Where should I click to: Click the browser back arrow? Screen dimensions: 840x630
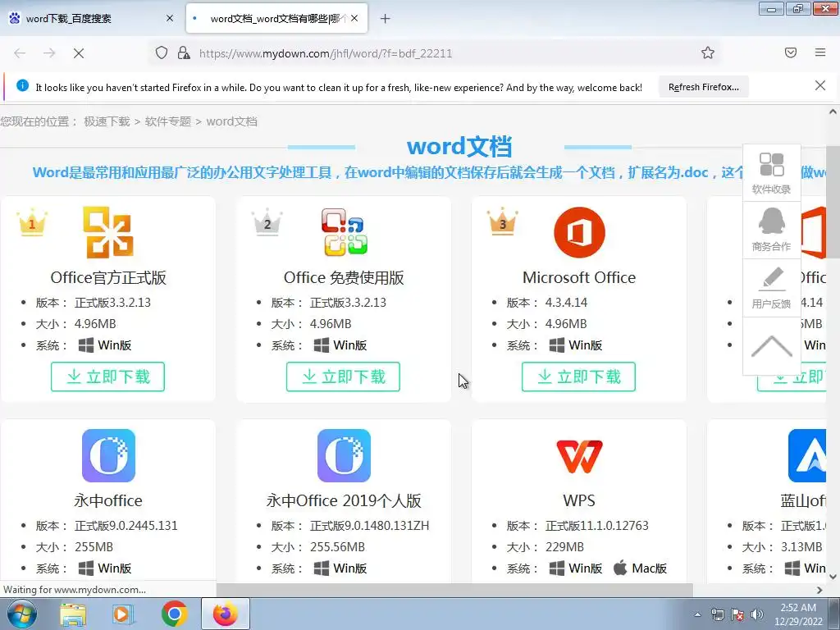(20, 53)
